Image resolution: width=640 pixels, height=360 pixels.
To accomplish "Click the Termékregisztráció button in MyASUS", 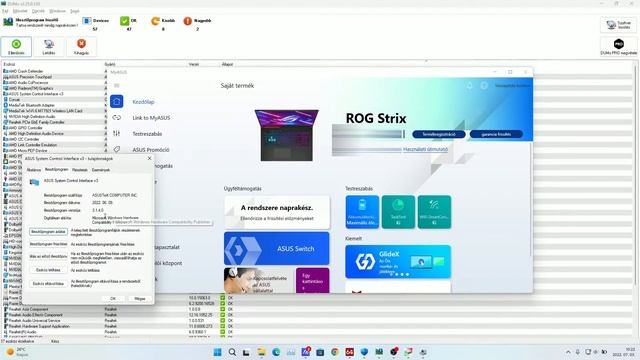I will (439, 134).
